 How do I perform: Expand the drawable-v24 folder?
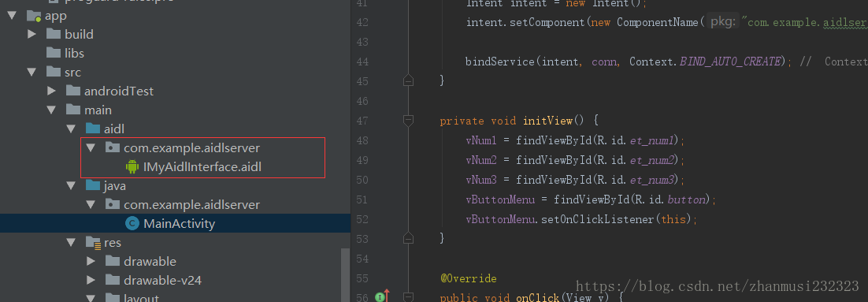pyautogui.click(x=91, y=280)
